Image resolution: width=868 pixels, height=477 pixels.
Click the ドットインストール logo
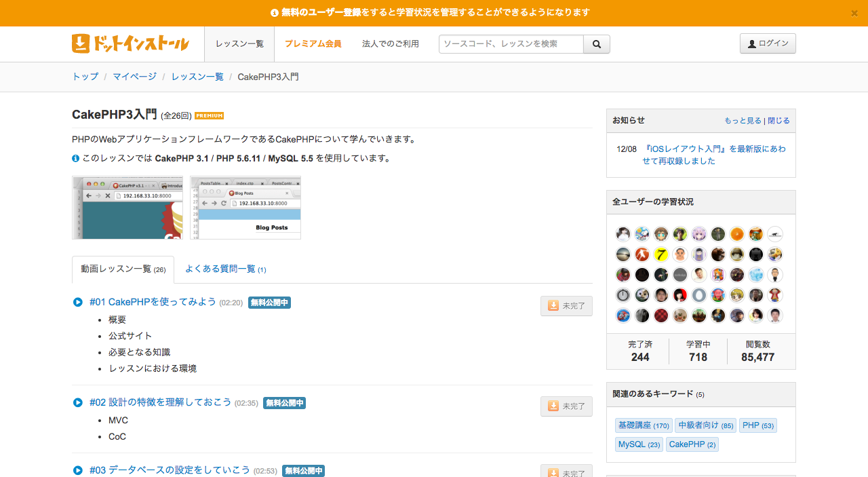(x=130, y=43)
